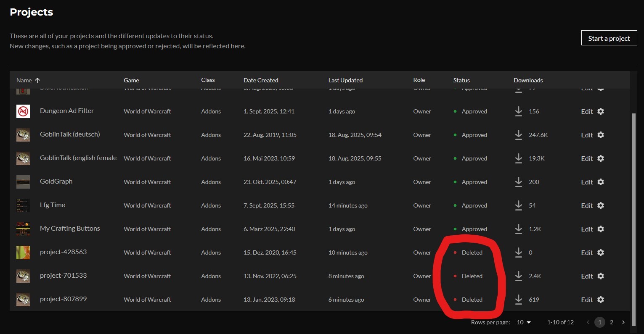Viewport: 644px width, 334px height.
Task: Click the Dungeon Ad Filter project thumbnail
Action: [23, 111]
